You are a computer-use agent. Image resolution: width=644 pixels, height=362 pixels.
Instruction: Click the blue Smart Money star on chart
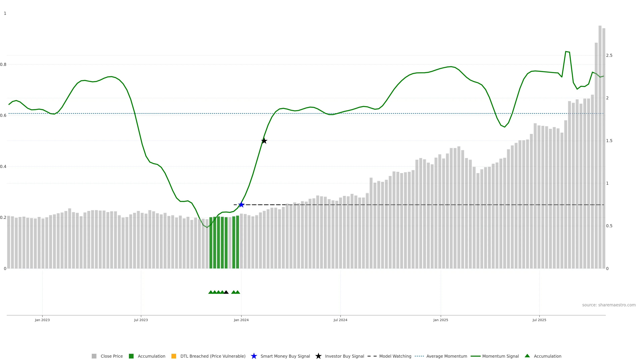pos(241,205)
